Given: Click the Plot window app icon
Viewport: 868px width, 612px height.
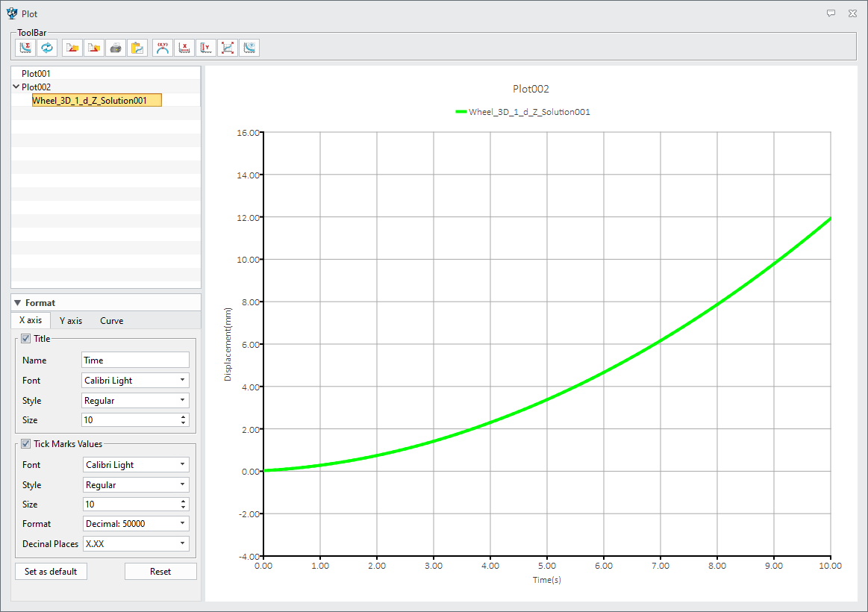Looking at the screenshot, I should (x=12, y=13).
